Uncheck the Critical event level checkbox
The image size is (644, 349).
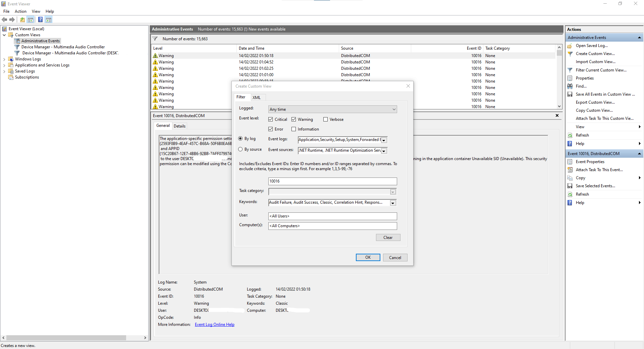coord(271,119)
